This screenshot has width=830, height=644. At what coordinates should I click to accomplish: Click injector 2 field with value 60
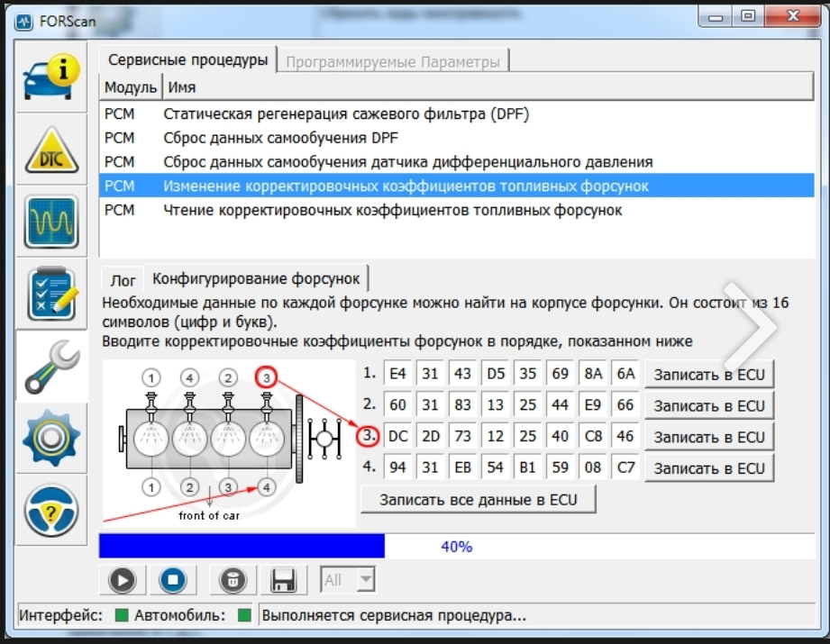[397, 404]
